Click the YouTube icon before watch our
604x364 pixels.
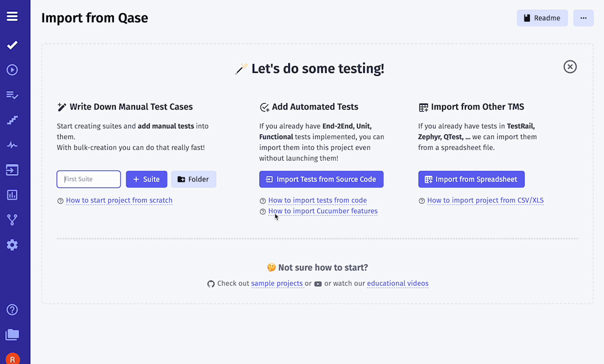[318, 284]
